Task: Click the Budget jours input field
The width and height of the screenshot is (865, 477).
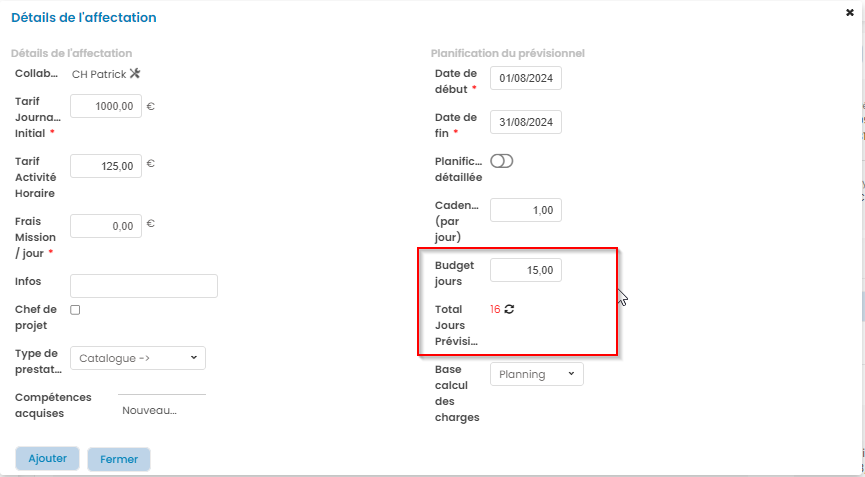Action: pos(526,270)
